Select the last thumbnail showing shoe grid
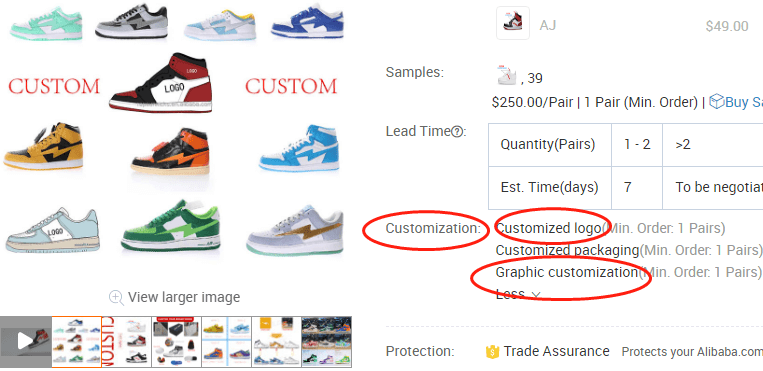The height and width of the screenshot is (371, 763). [327, 341]
